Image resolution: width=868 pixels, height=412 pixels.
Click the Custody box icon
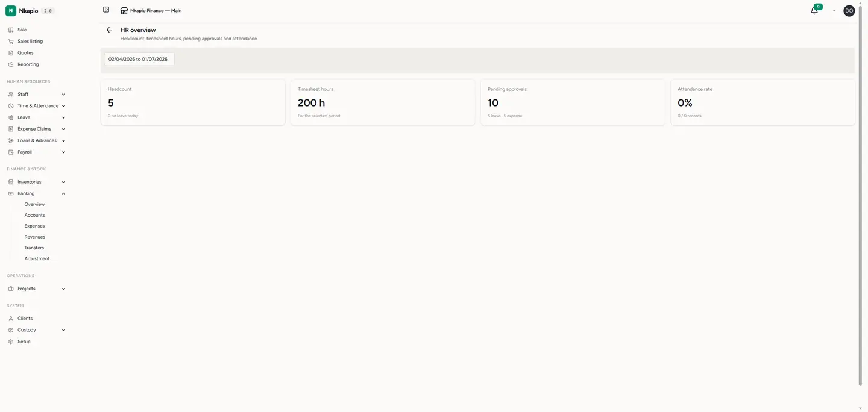pyautogui.click(x=11, y=330)
